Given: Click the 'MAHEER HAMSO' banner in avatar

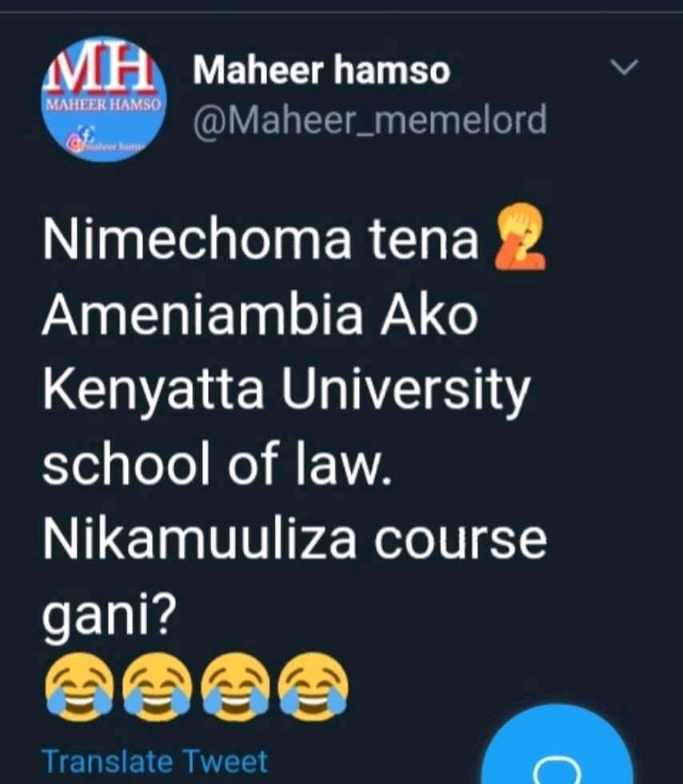Looking at the screenshot, I should [103, 105].
